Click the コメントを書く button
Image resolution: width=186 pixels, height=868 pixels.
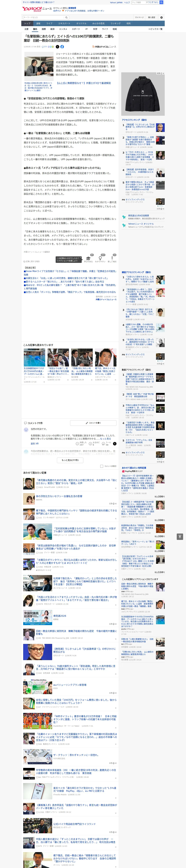(93, 423)
